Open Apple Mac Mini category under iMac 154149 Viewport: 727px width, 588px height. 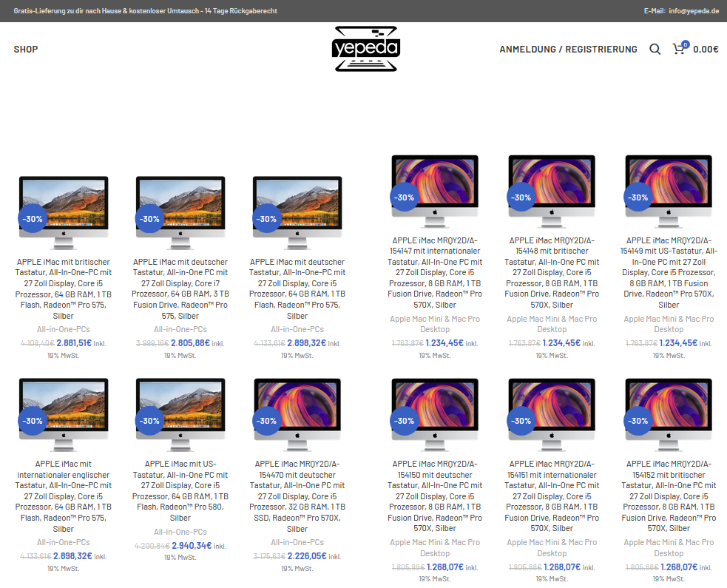click(x=669, y=324)
